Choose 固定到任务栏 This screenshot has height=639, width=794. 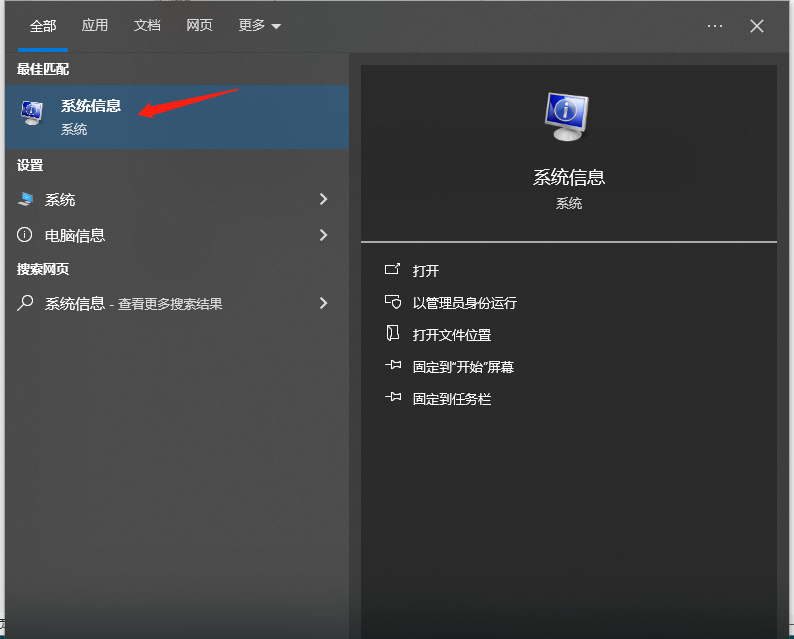click(452, 399)
